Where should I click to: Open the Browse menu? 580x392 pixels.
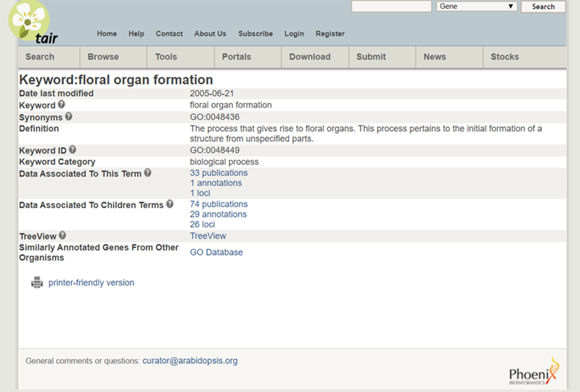[x=103, y=57]
